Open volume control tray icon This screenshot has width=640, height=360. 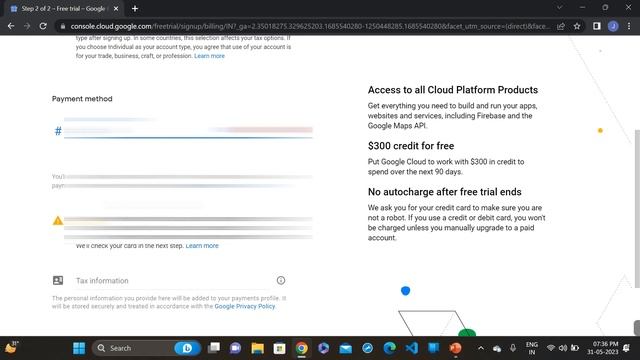(563, 348)
